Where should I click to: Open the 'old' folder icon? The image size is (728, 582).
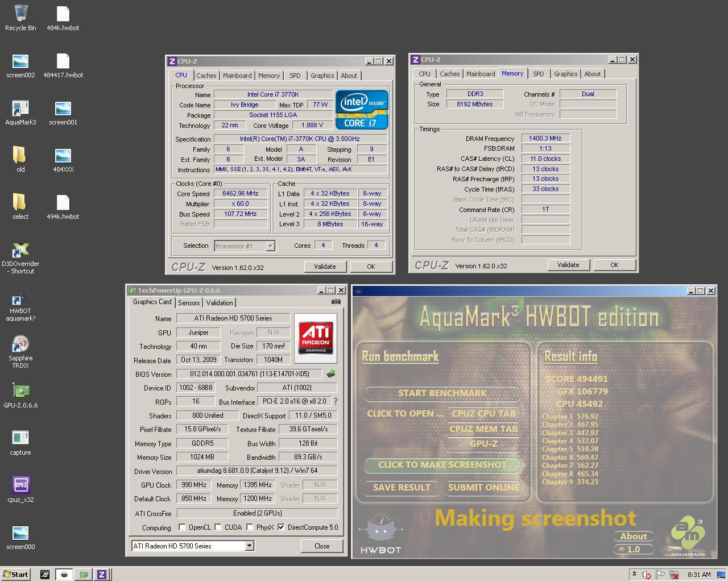(20, 160)
